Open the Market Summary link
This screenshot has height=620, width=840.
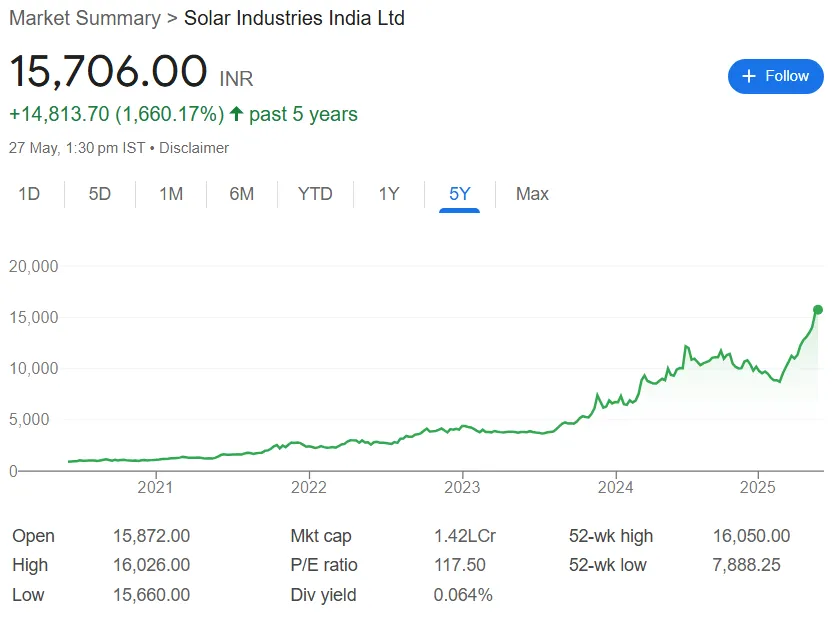tap(85, 18)
